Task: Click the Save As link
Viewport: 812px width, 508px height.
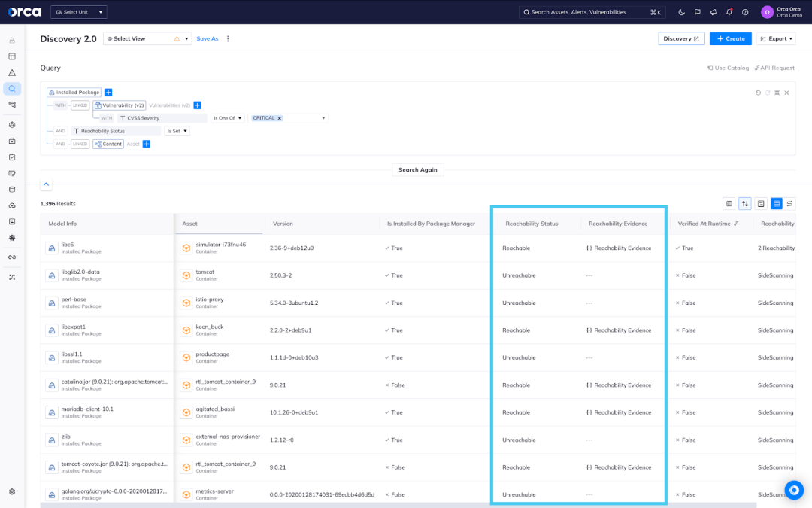Action: point(208,38)
